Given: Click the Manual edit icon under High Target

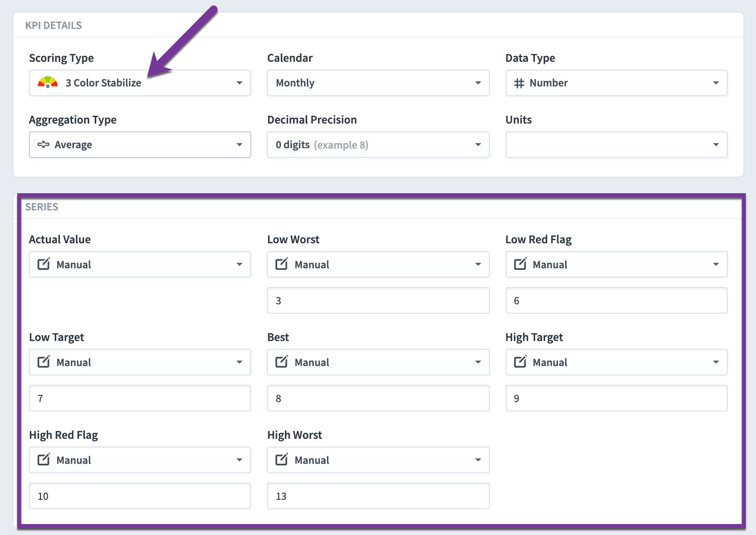Looking at the screenshot, I should (520, 362).
